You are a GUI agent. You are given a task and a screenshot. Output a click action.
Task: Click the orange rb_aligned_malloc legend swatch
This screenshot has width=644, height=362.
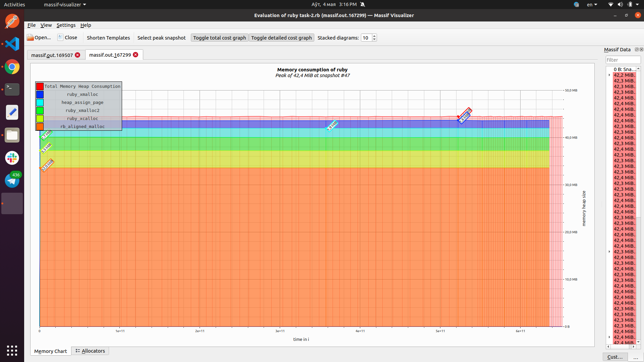[x=40, y=126]
